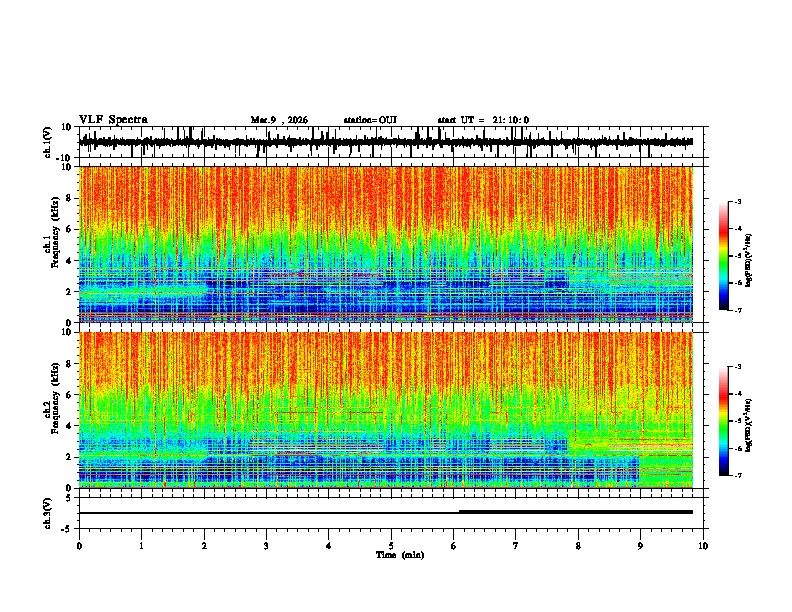Click the ch.2 "Frequency (kHz)" axis label
The width and height of the screenshot is (792, 612).
tap(55, 398)
